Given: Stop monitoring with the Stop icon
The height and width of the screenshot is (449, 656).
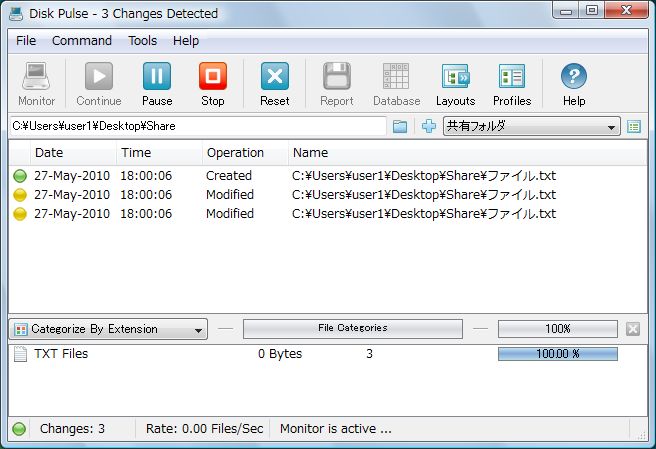Looking at the screenshot, I should click(213, 76).
